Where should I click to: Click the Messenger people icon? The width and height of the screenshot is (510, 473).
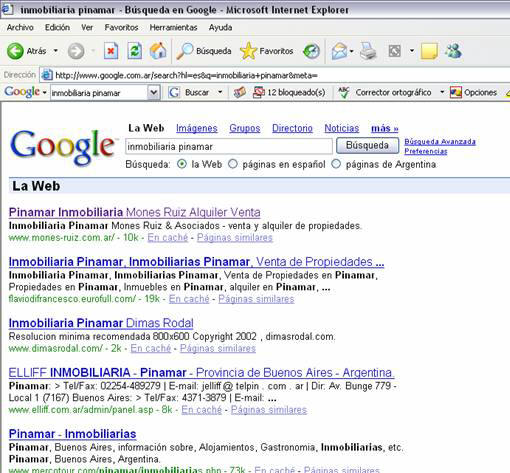pyautogui.click(x=453, y=51)
